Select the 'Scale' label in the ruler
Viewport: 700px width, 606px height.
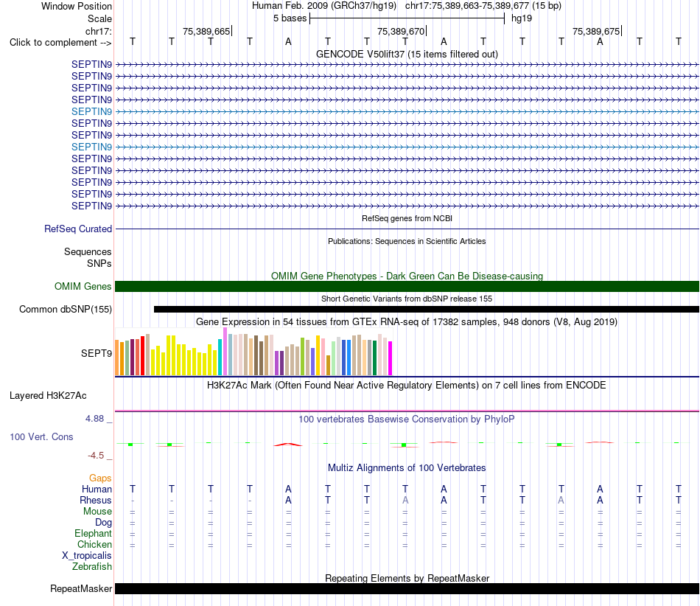click(x=99, y=18)
